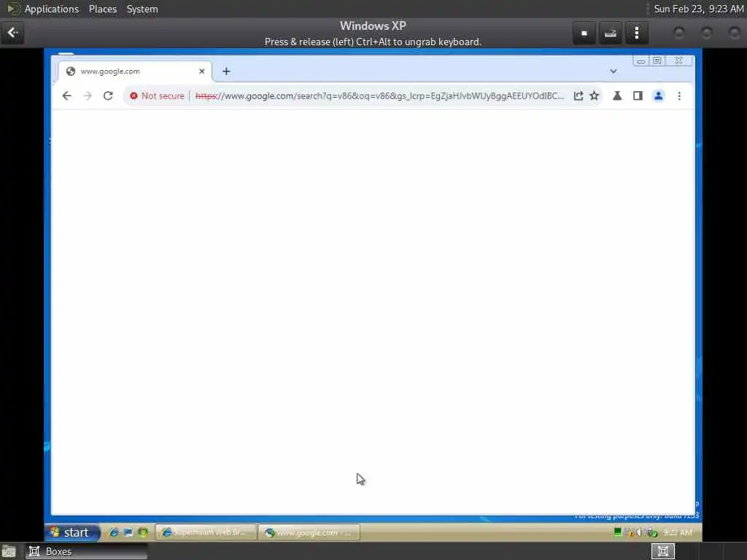Click the Windows XP start button
747x560 pixels.
[x=72, y=532]
